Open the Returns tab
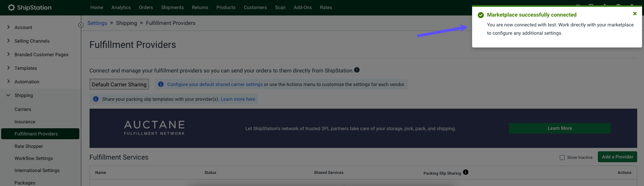This screenshot has width=644, height=186. click(x=200, y=8)
